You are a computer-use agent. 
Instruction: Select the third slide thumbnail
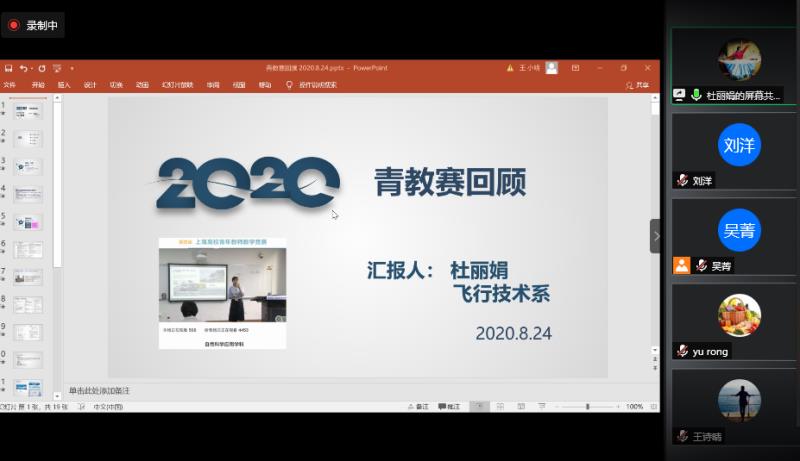point(29,166)
